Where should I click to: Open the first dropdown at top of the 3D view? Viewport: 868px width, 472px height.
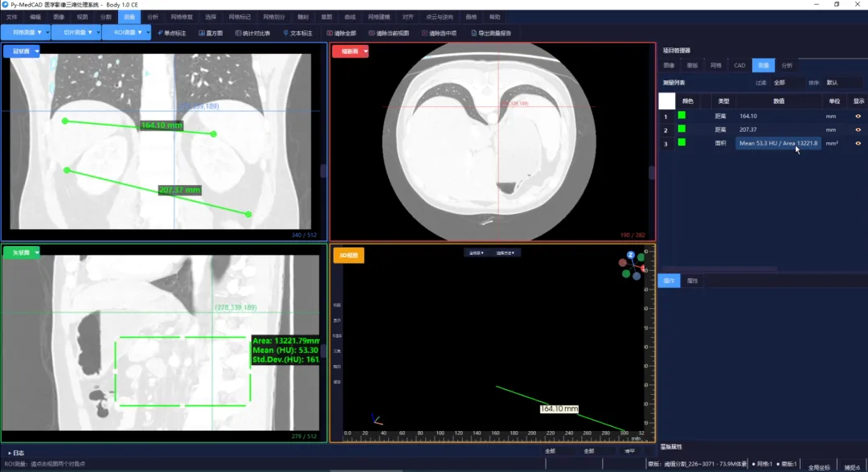click(x=476, y=253)
